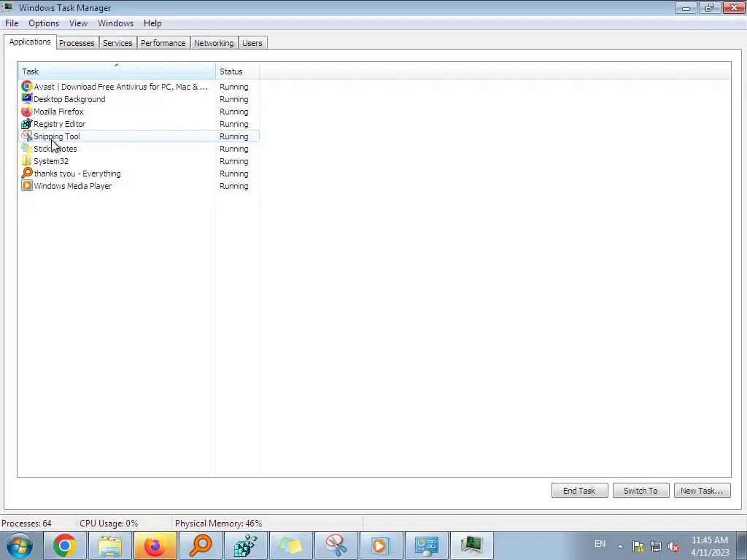Sort by the Task column header

point(117,71)
